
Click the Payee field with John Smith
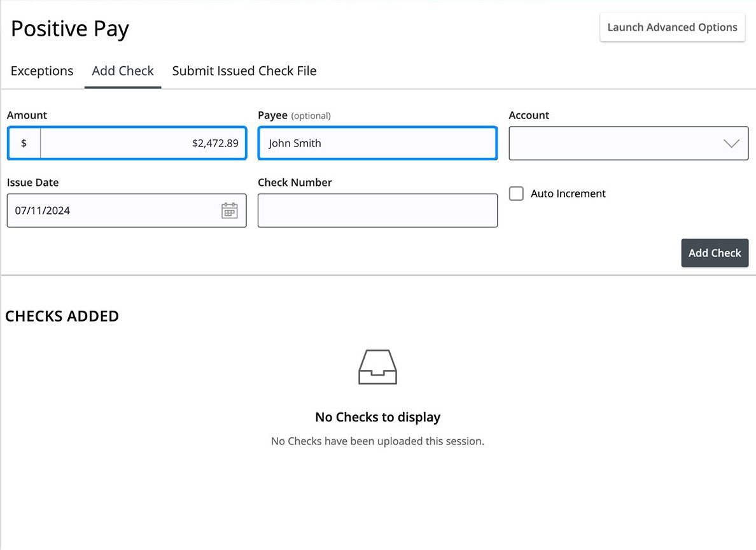click(x=377, y=143)
